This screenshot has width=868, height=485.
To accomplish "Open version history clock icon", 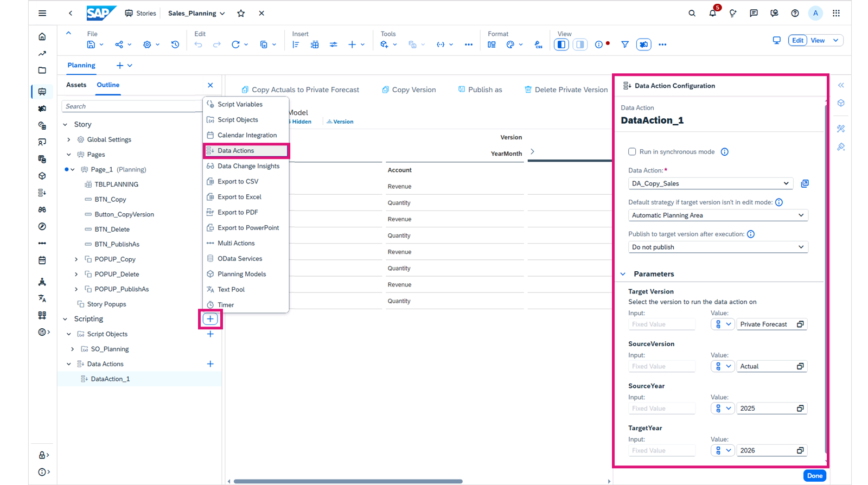I will tap(175, 44).
